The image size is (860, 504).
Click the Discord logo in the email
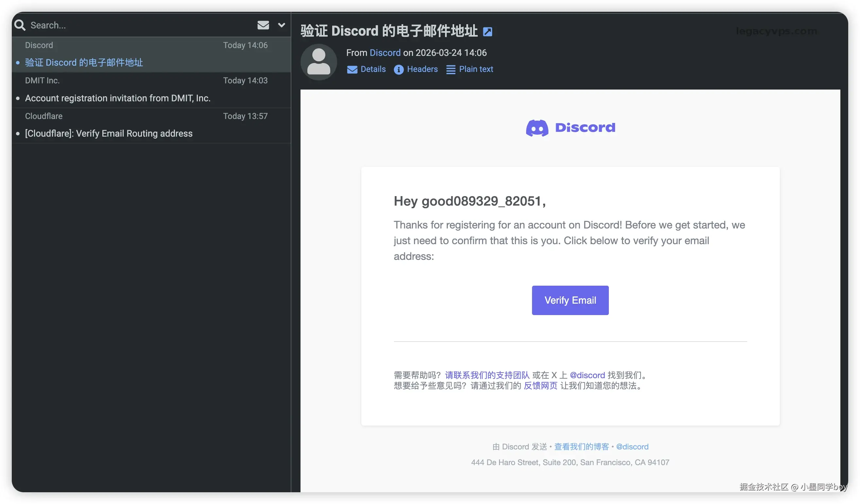point(570,128)
